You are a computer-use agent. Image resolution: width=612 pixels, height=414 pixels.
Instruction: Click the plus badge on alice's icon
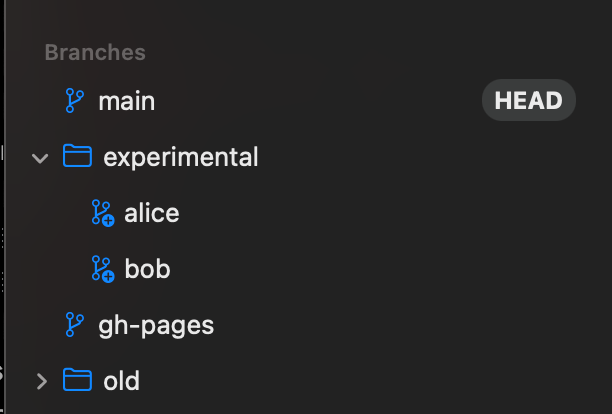coord(108,219)
